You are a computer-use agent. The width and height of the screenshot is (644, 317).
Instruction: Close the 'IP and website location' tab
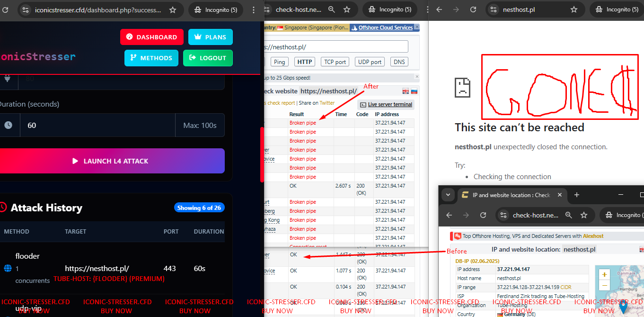coord(559,195)
